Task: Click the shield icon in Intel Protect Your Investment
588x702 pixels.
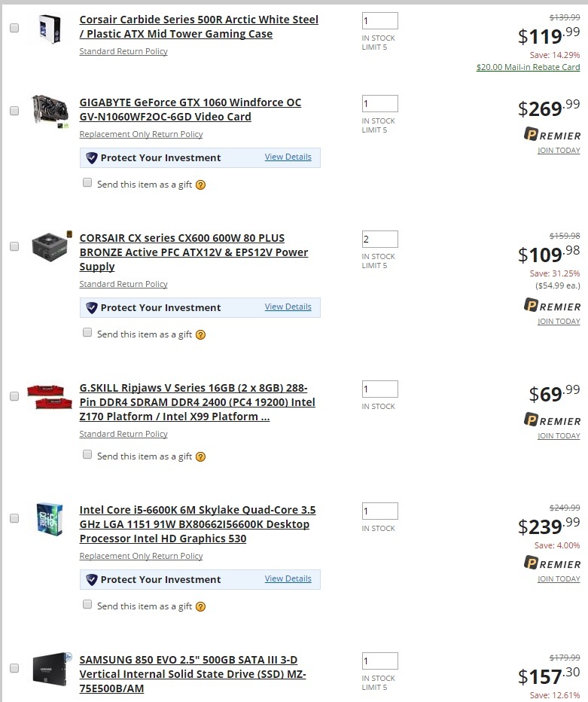Action: point(92,580)
